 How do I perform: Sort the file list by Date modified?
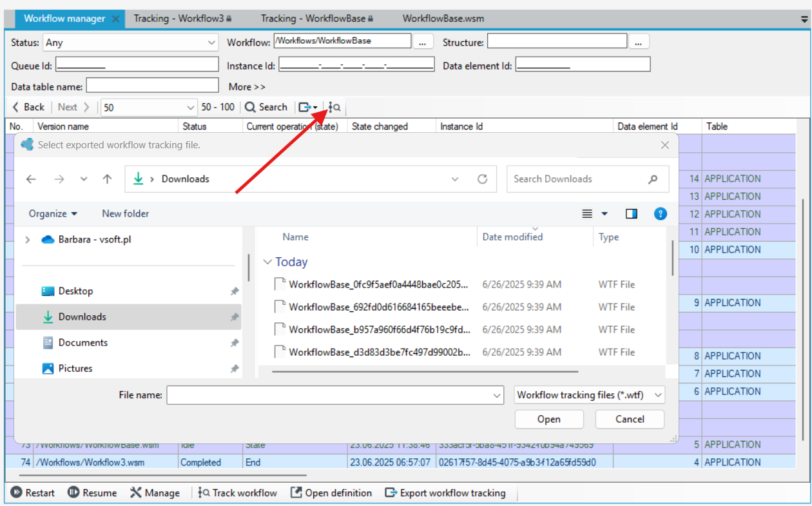point(513,237)
